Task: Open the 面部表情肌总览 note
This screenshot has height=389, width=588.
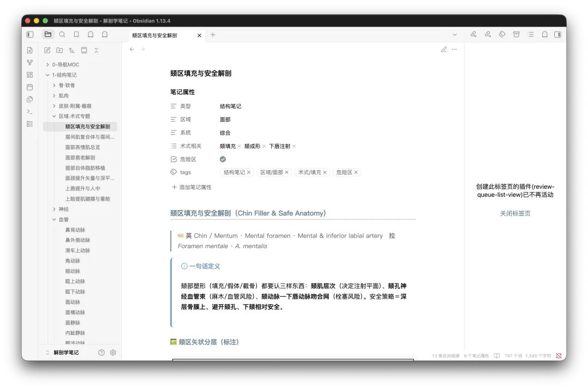Action: 83,147
